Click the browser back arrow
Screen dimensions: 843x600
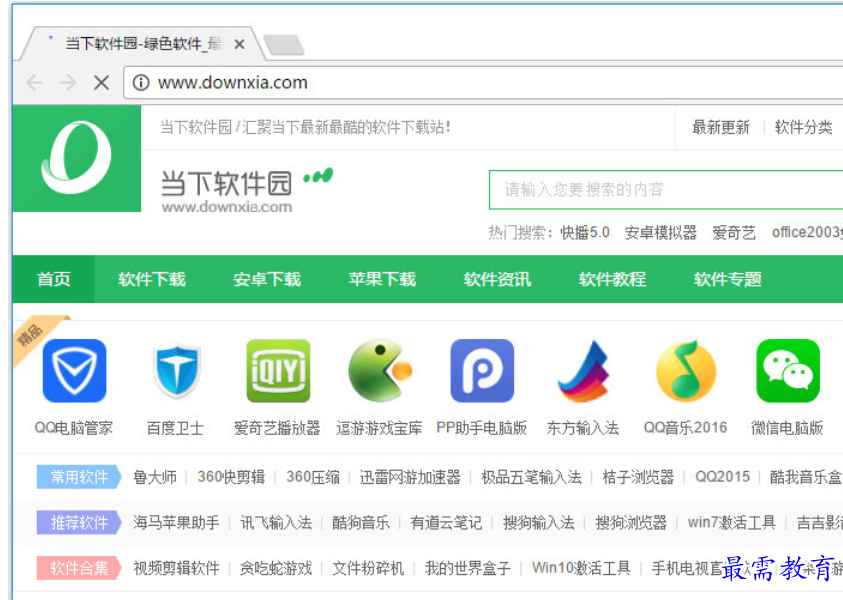click(x=34, y=83)
